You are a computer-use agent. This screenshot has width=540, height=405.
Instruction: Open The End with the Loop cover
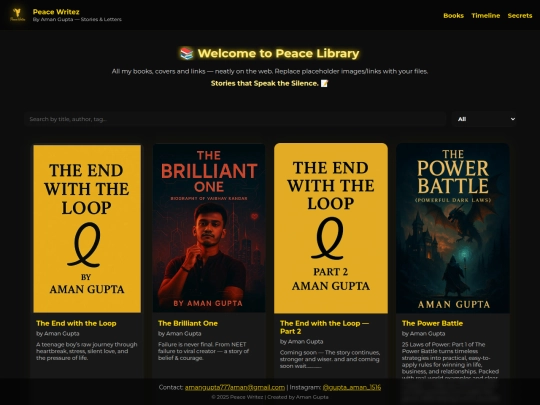coord(87,228)
